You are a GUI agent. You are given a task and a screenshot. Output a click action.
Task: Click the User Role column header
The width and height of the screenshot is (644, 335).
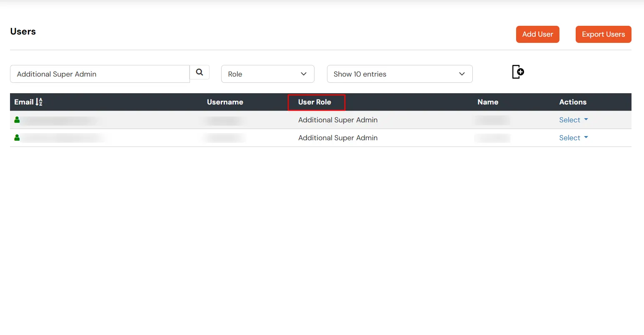[x=315, y=102]
